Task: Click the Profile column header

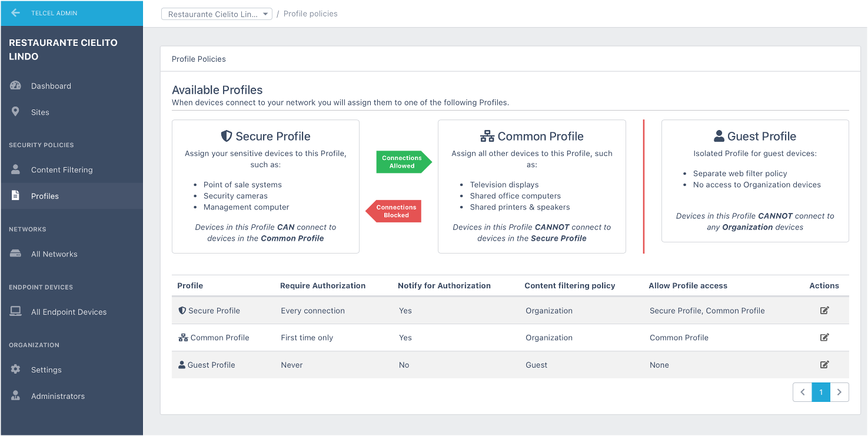Action: coord(190,285)
